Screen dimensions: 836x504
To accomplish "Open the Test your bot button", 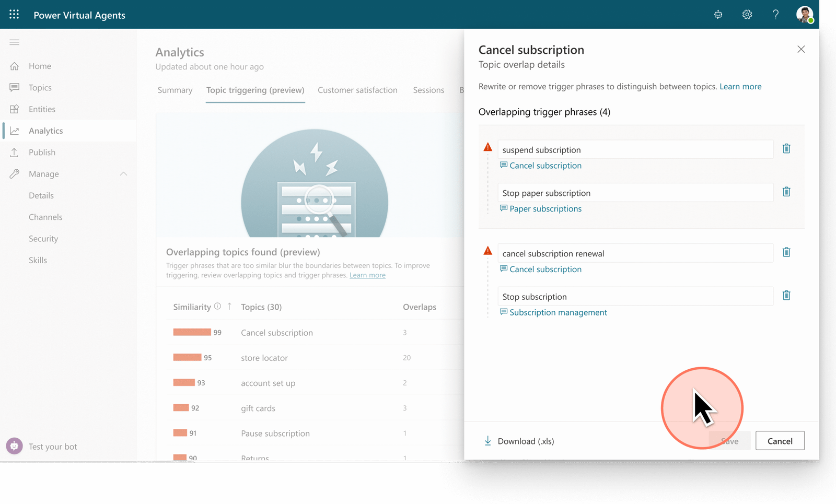I will (x=42, y=447).
